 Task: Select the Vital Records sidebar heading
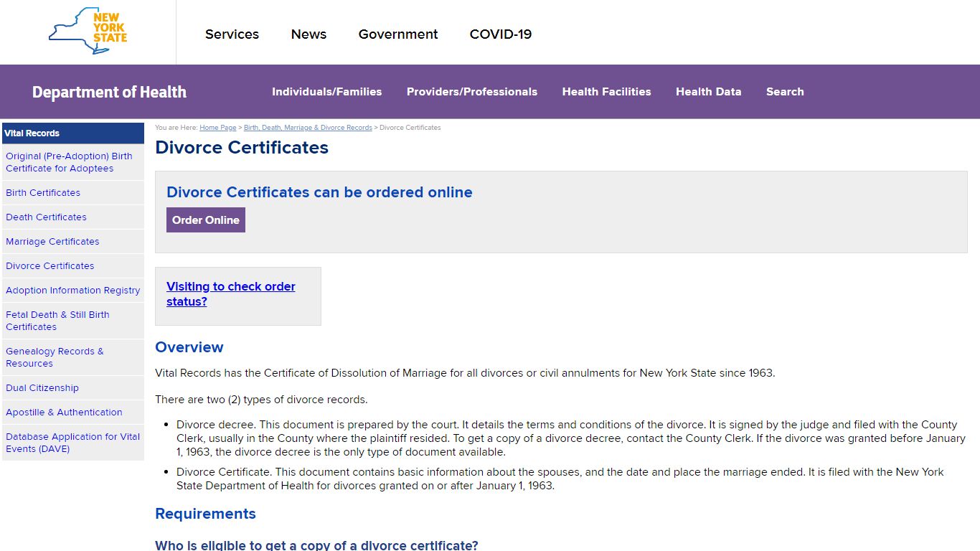click(73, 133)
